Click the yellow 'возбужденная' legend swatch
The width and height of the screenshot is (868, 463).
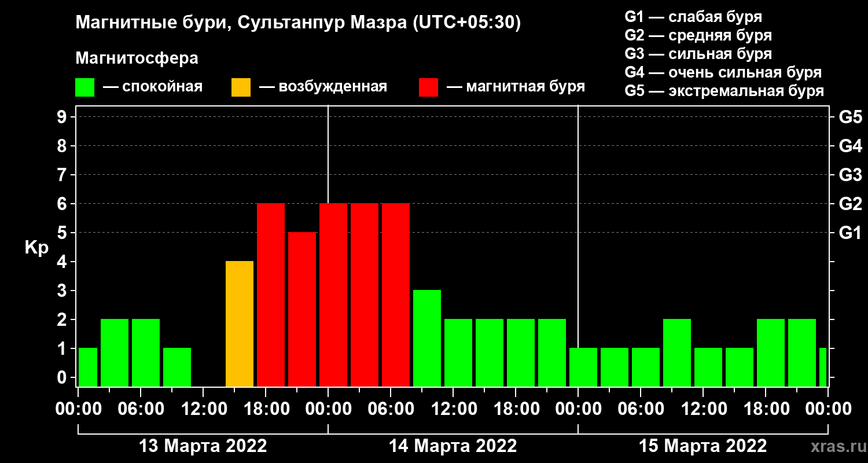coord(241,87)
